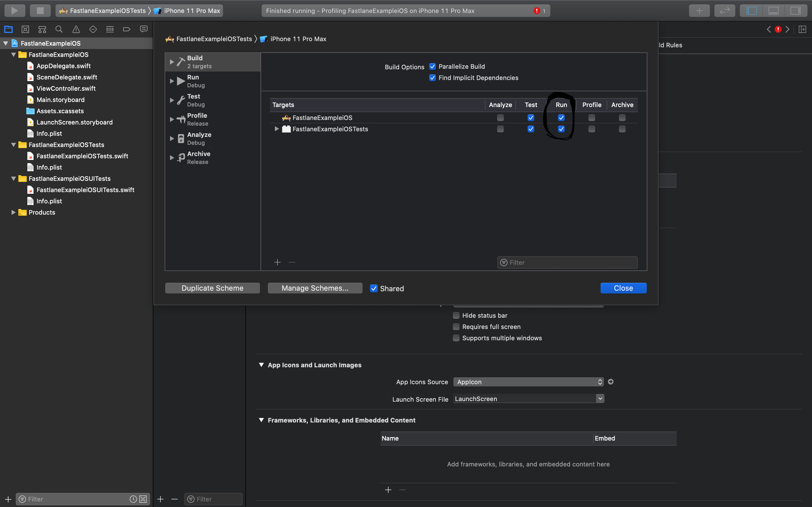Select the Archive Release scheme action

(x=199, y=158)
